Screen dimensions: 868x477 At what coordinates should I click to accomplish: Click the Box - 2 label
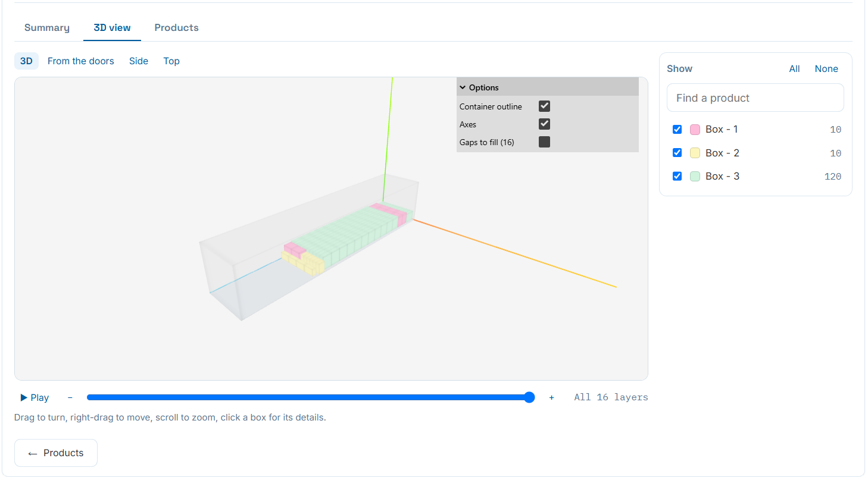pos(722,153)
